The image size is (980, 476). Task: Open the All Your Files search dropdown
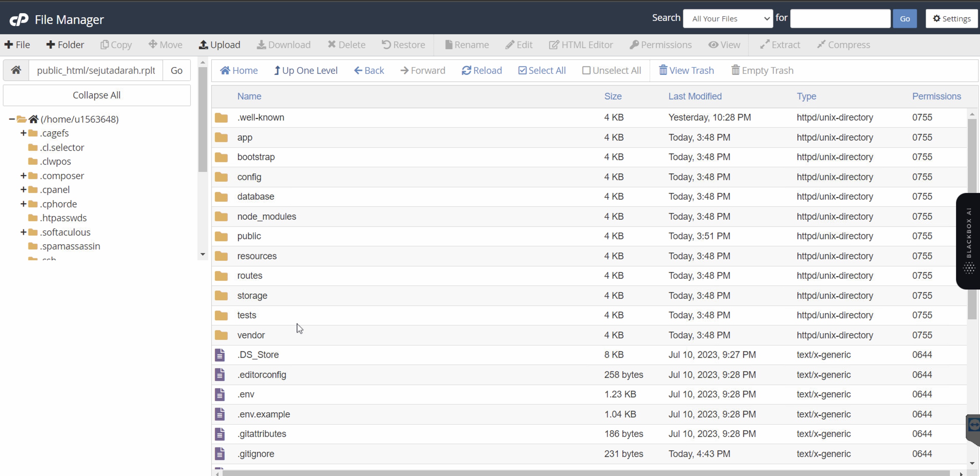pyautogui.click(x=728, y=18)
